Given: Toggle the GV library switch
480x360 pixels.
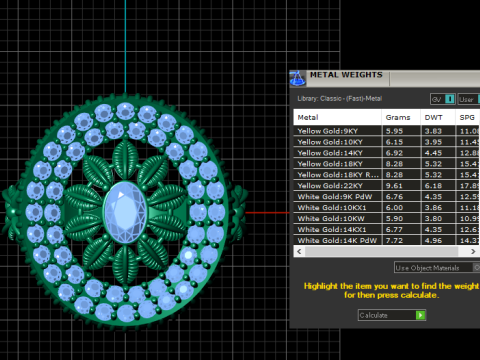Looking at the screenshot, I should coord(443,99).
